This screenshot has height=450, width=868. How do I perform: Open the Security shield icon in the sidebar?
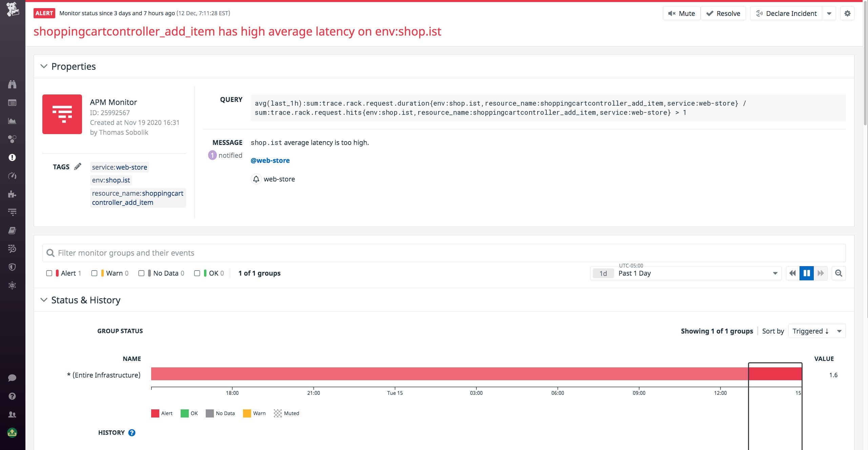pyautogui.click(x=12, y=267)
